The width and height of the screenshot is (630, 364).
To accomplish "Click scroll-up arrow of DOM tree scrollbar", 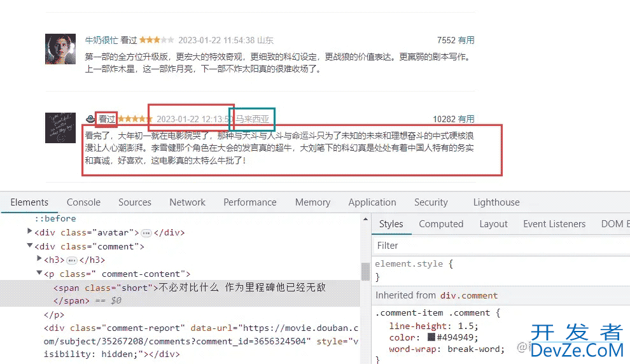I will pos(365,220).
